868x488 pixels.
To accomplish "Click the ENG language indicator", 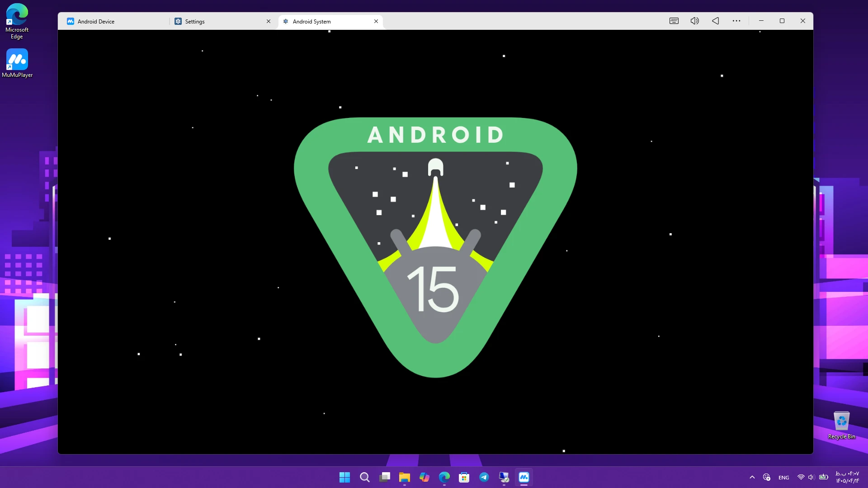I will click(784, 478).
